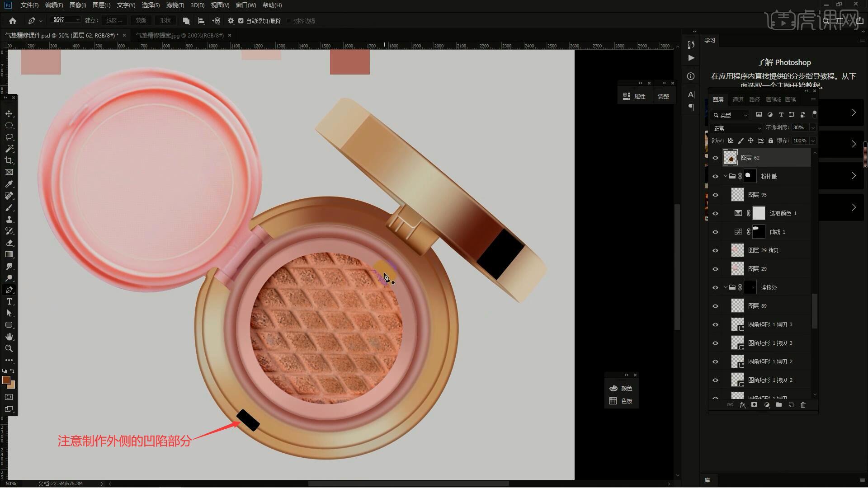Select the Horizontal Type tool

pos(9,301)
